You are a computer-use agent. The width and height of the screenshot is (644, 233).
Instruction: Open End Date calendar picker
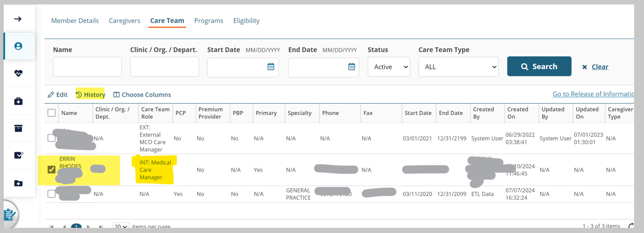pyautogui.click(x=352, y=67)
